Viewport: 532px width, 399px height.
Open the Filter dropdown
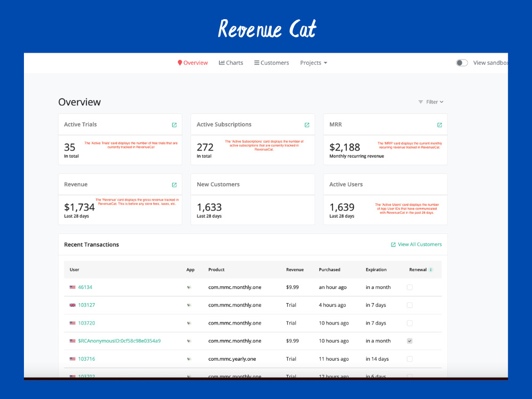tap(431, 102)
